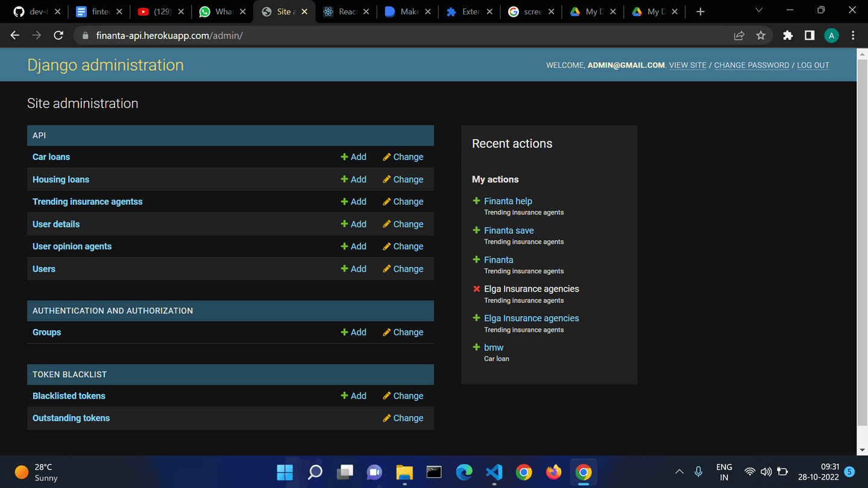Change Groups entries
Image resolution: width=868 pixels, height=488 pixels.
pos(403,332)
